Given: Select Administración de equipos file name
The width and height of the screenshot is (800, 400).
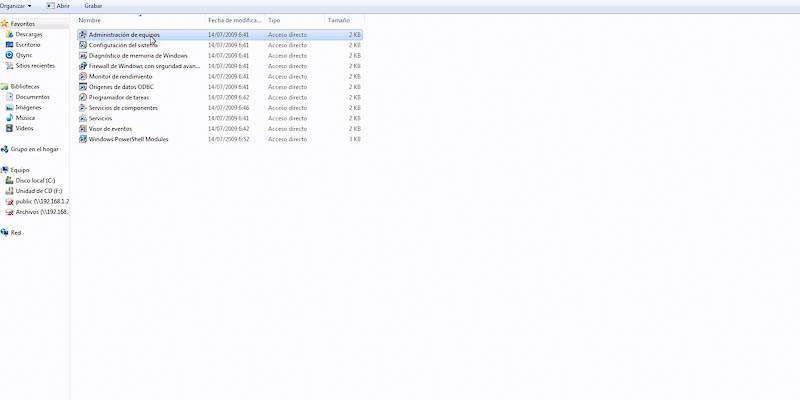Looking at the screenshot, I should (124, 35).
